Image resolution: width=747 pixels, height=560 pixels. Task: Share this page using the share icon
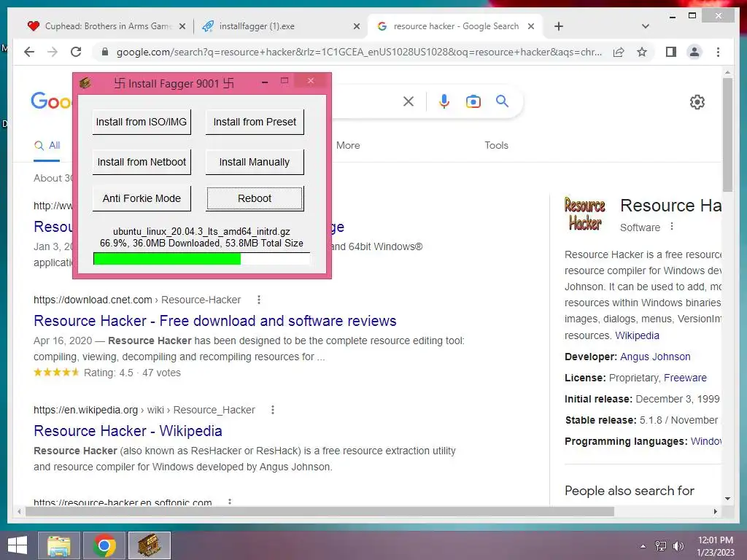point(619,52)
